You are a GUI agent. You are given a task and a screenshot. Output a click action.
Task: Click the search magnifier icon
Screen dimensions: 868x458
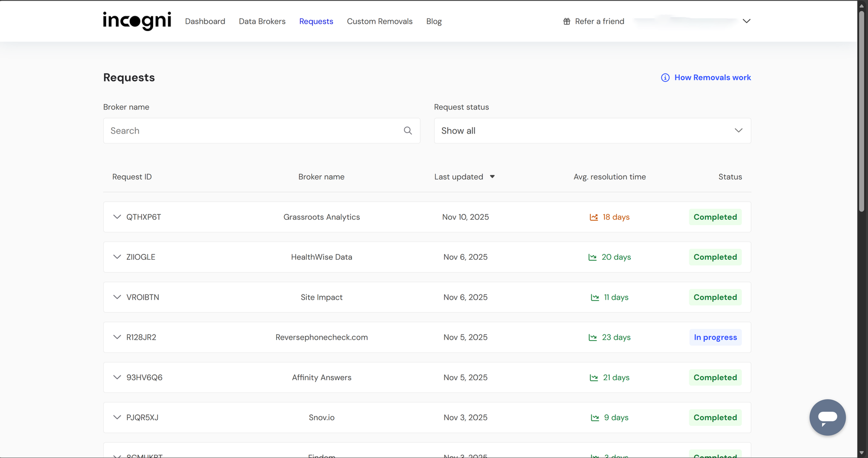(x=408, y=130)
